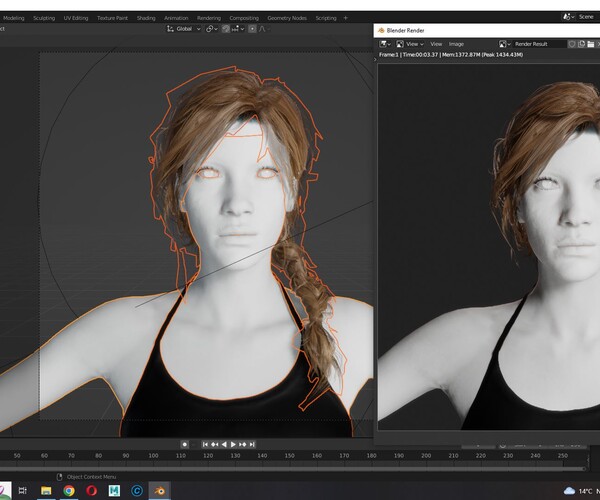Switch to the Scripting workspace tab

click(x=326, y=18)
